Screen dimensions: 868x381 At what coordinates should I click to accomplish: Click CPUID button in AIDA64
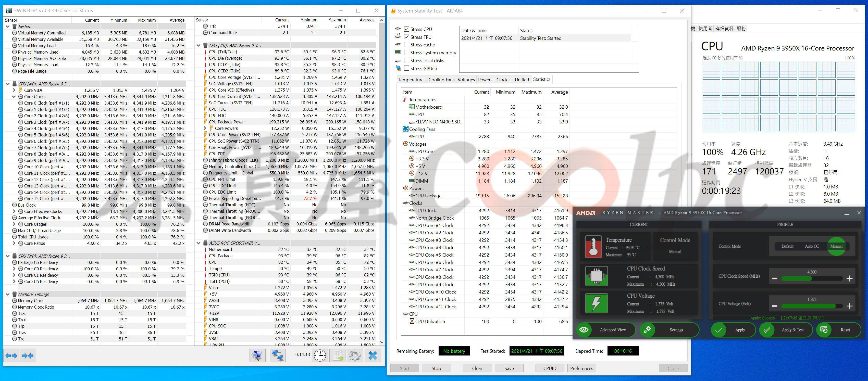(x=550, y=368)
